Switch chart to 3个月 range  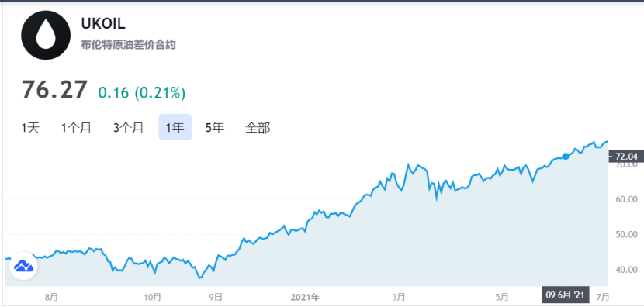coord(129,128)
